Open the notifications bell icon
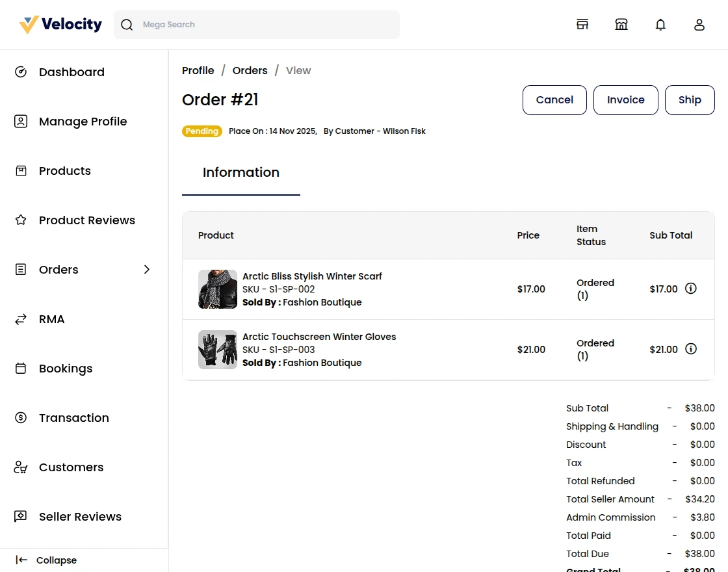 660,25
